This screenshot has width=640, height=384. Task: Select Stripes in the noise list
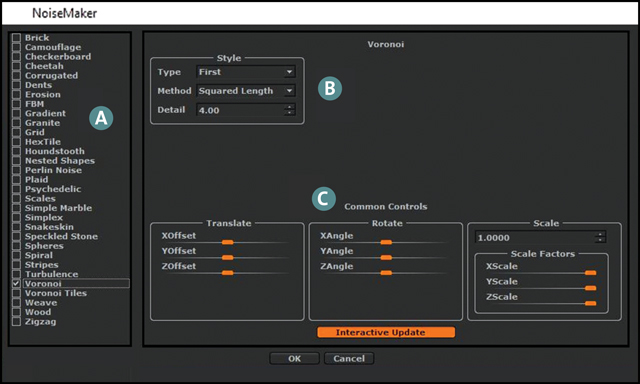[42, 264]
